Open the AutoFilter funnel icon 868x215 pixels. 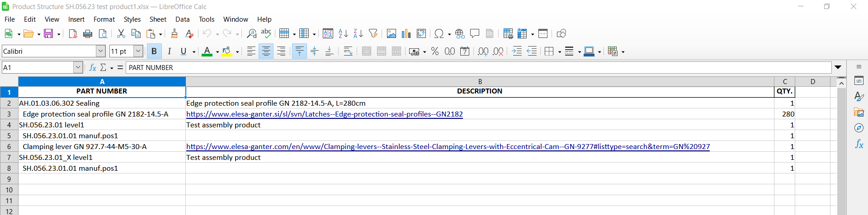pyautogui.click(x=373, y=34)
